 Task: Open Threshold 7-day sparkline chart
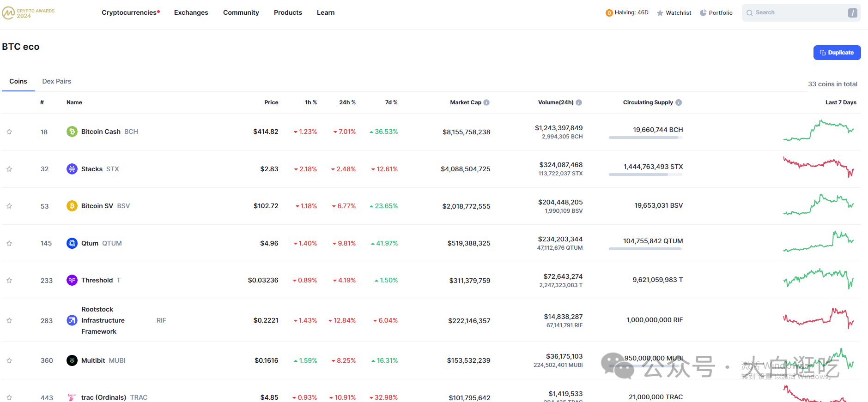pyautogui.click(x=819, y=279)
